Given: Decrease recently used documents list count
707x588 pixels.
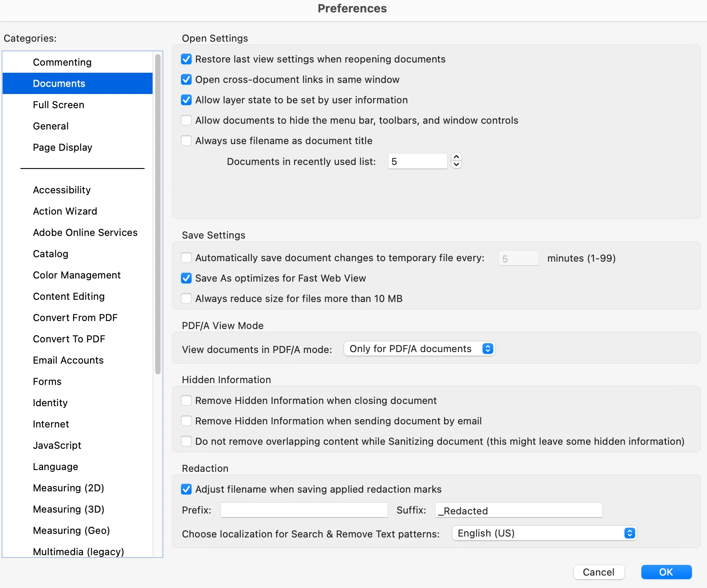Looking at the screenshot, I should (x=456, y=165).
